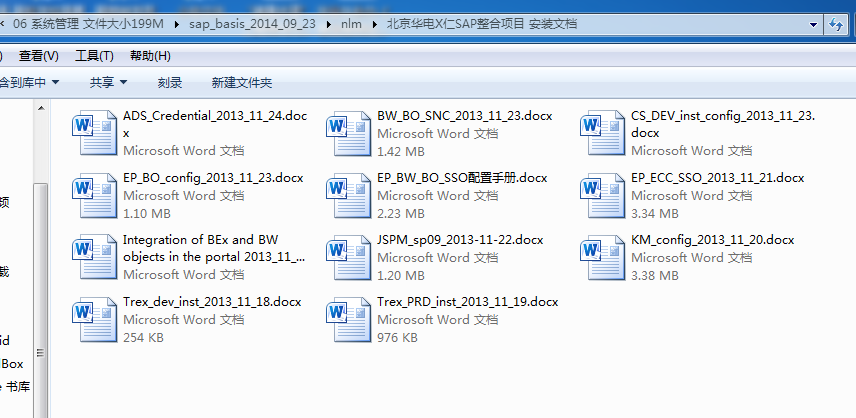Open the ADS_Credential_2013_11_24 Word file icon

click(94, 133)
